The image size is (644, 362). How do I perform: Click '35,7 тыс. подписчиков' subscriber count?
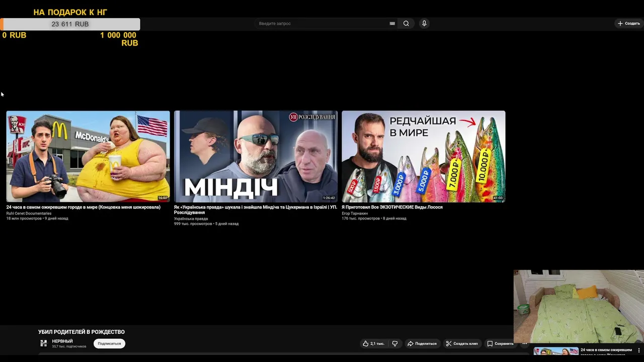point(69,347)
